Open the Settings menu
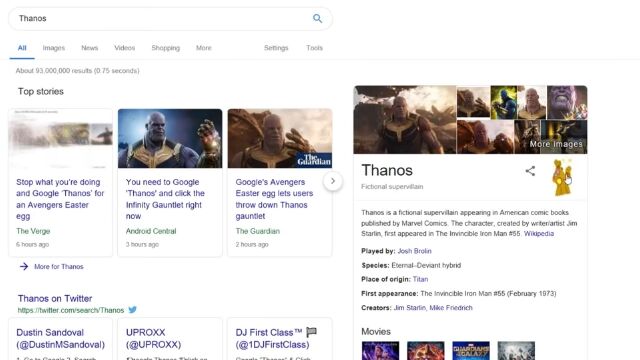 pos(276,48)
